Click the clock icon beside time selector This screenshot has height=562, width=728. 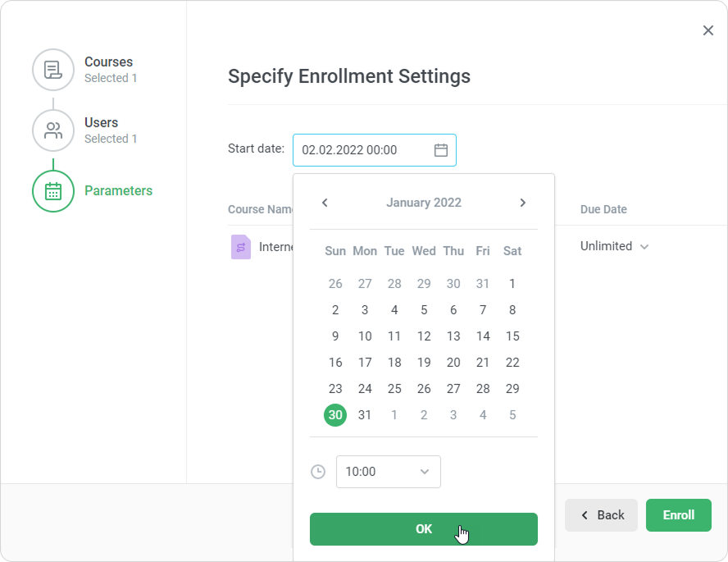318,472
